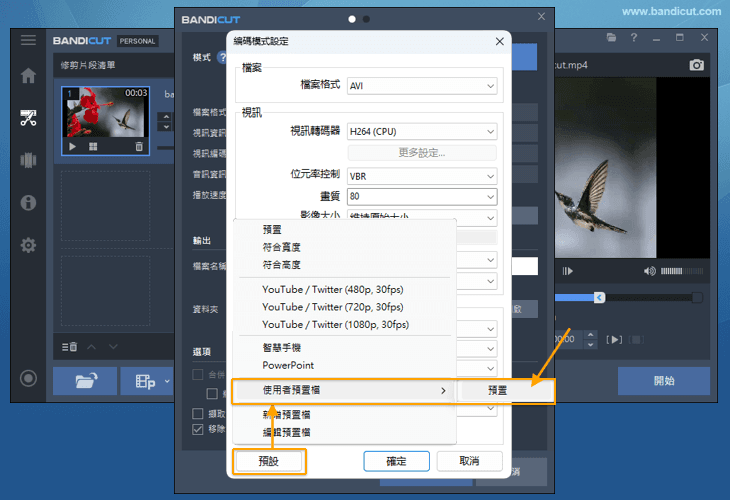Select the 智慧手機 preset
The width and height of the screenshot is (730, 500).
tap(281, 347)
